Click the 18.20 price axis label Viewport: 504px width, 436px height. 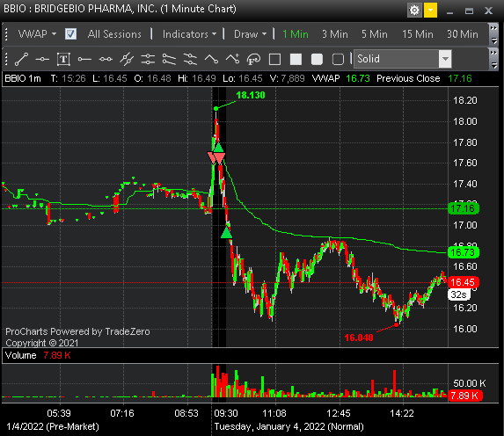tap(465, 100)
